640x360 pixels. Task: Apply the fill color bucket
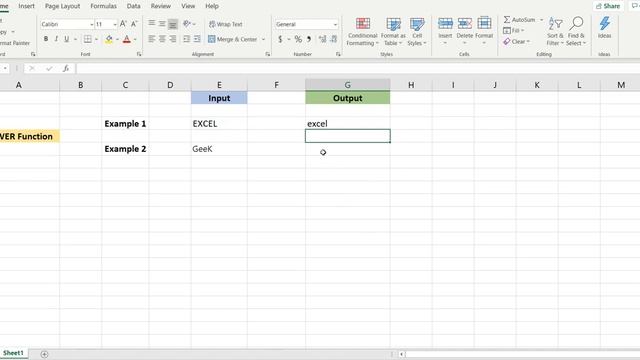click(x=109, y=39)
